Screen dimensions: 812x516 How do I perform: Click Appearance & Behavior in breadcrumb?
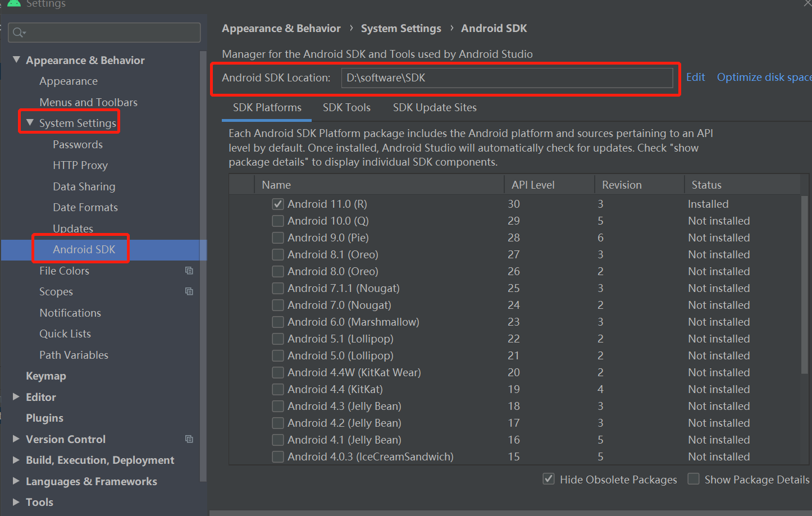click(x=281, y=29)
